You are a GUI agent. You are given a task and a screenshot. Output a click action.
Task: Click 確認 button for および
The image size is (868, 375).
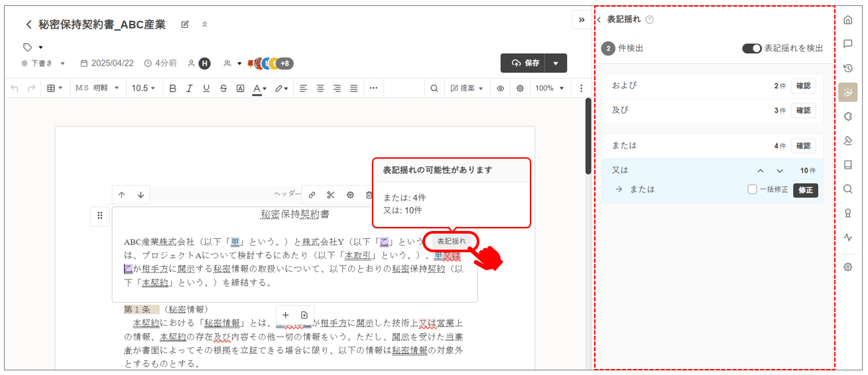pos(803,86)
